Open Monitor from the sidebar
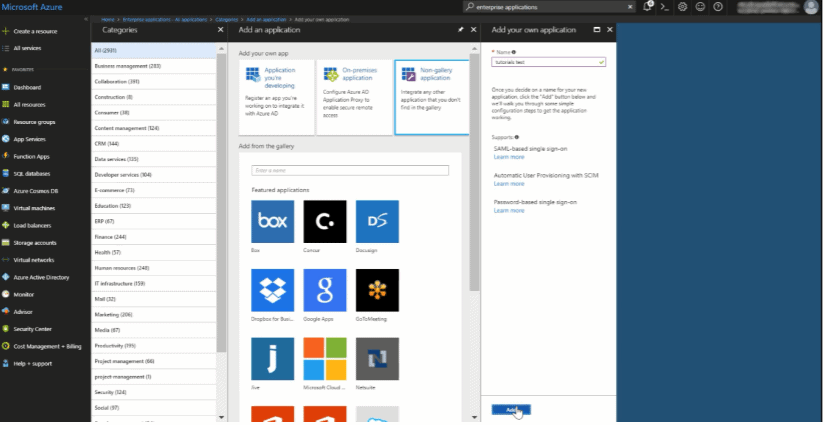 coord(23,295)
